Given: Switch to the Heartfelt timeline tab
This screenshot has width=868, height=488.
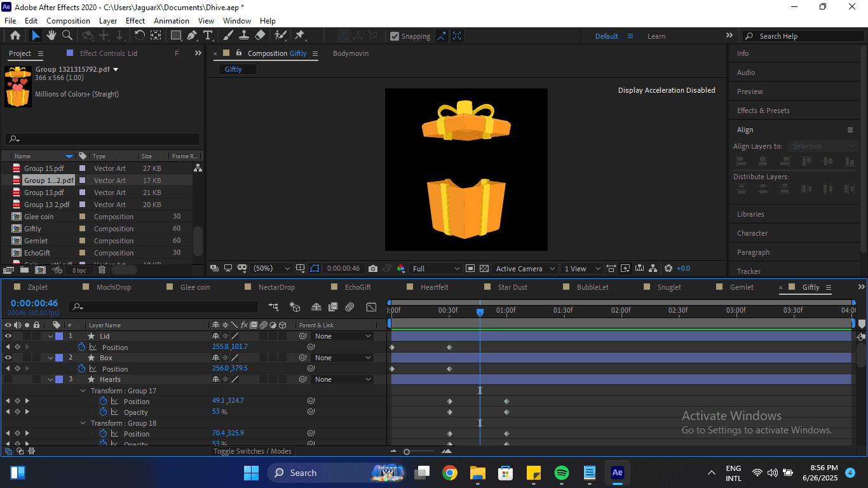Looking at the screenshot, I should click(434, 287).
